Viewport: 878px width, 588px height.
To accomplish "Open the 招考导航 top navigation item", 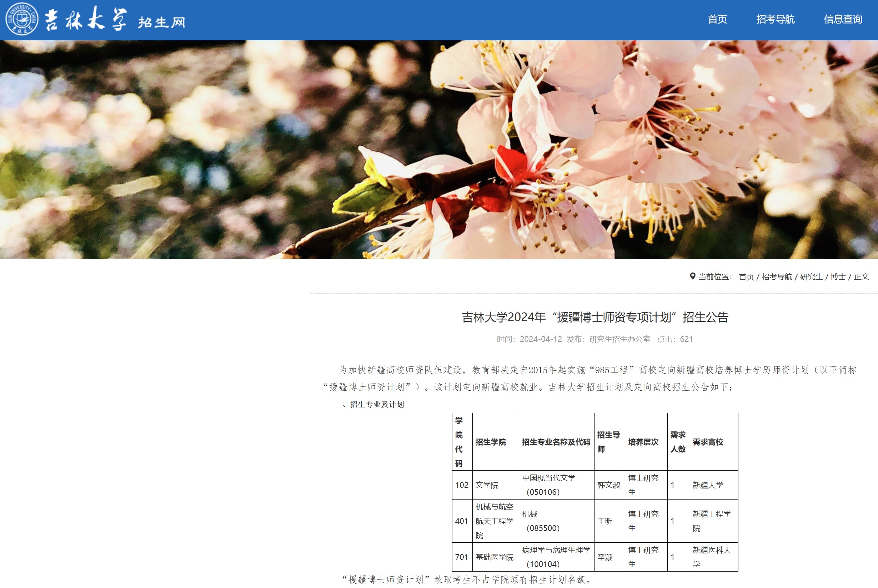I will (x=775, y=19).
